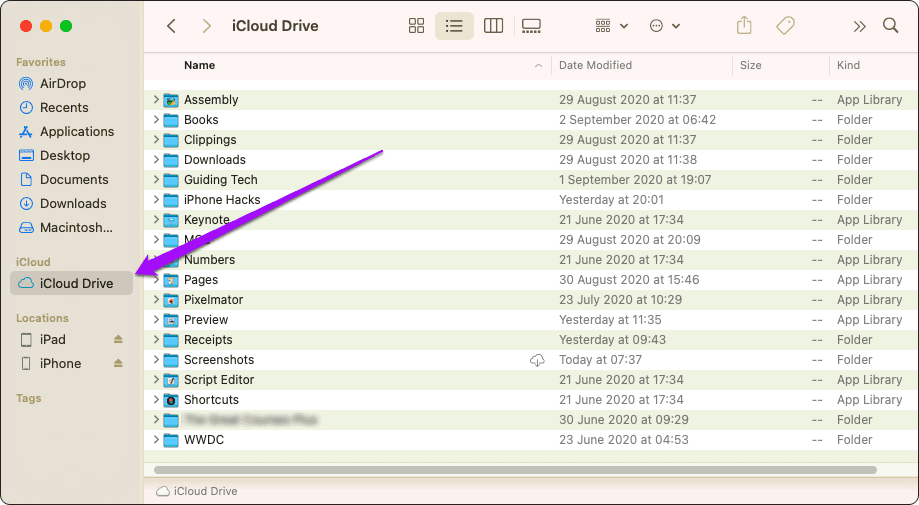Sort by the Name column header
919x505 pixels.
pyautogui.click(x=199, y=65)
